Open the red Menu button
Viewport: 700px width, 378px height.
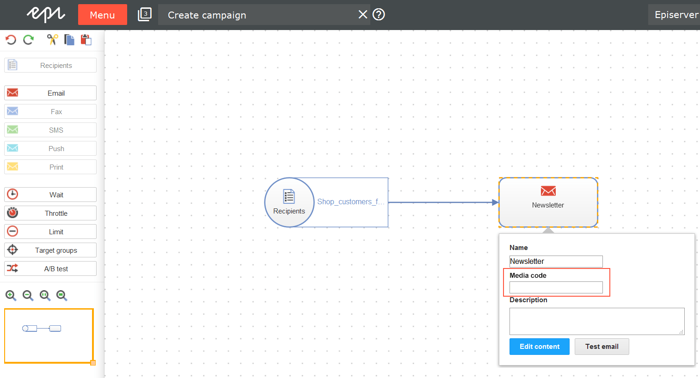102,15
